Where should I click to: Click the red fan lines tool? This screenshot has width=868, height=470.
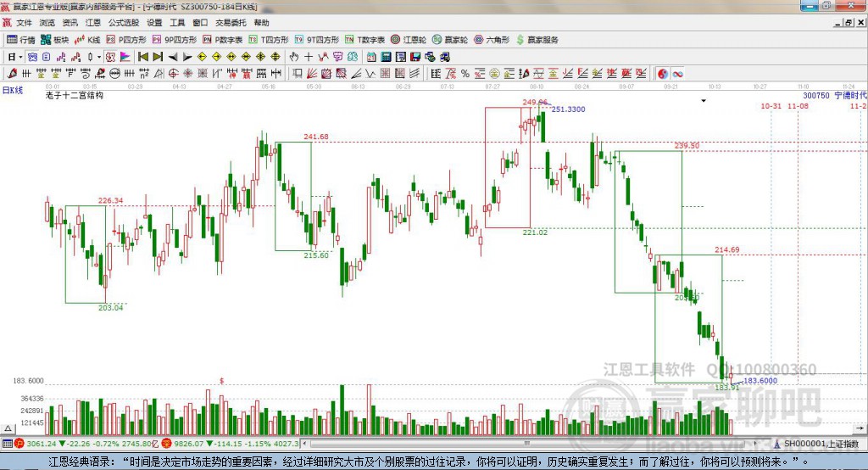point(312,74)
